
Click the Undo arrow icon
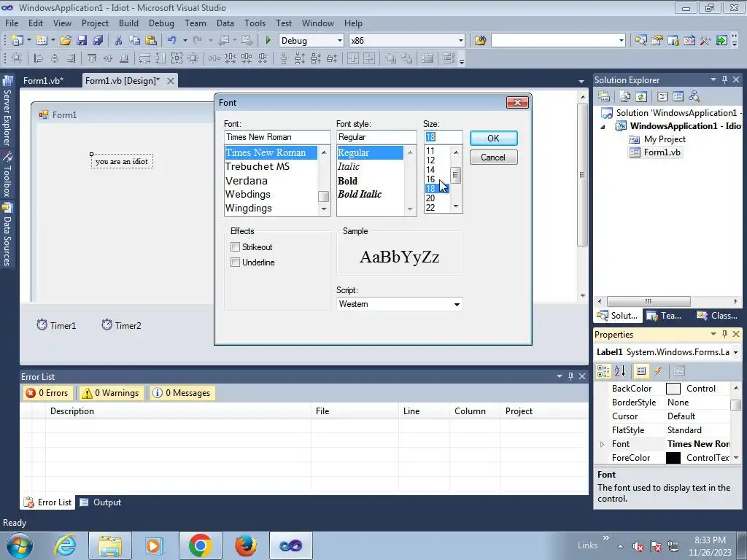(x=172, y=41)
